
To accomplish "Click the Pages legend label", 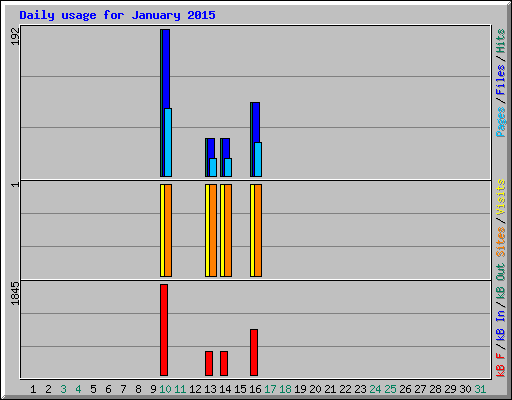I will click(x=501, y=122).
